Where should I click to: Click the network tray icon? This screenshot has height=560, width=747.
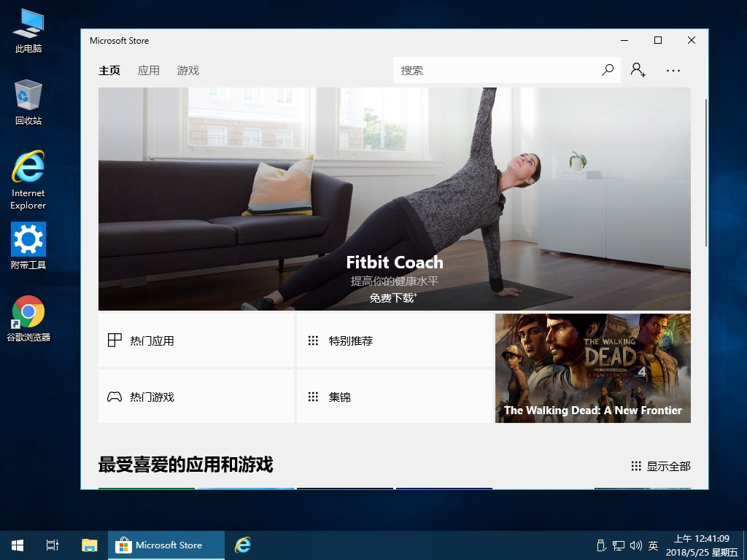619,545
